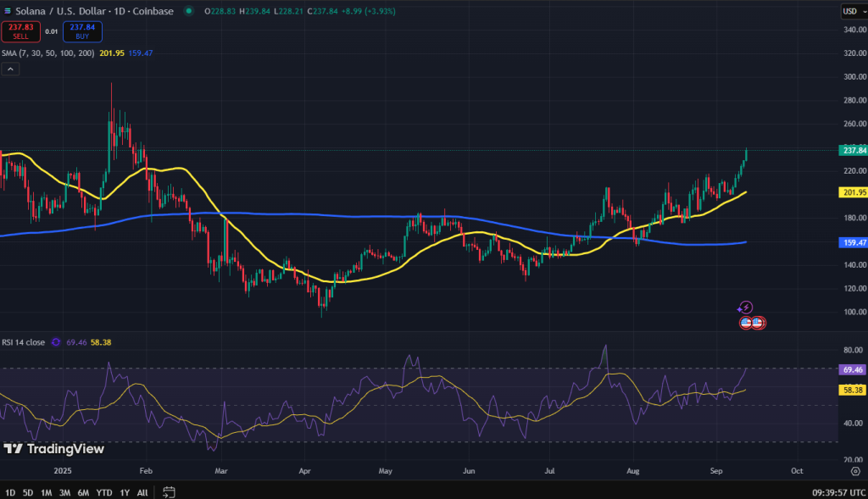Show the All time range
Image resolution: width=868 pixels, height=499 pixels.
tap(142, 492)
